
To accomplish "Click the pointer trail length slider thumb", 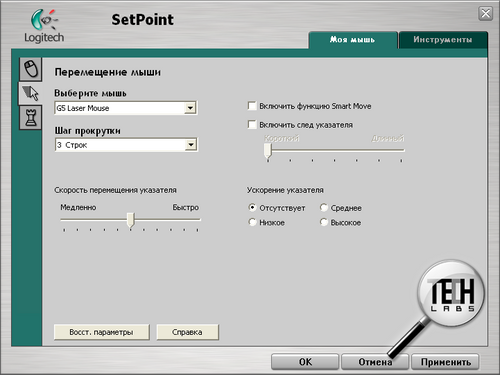I will point(268,151).
